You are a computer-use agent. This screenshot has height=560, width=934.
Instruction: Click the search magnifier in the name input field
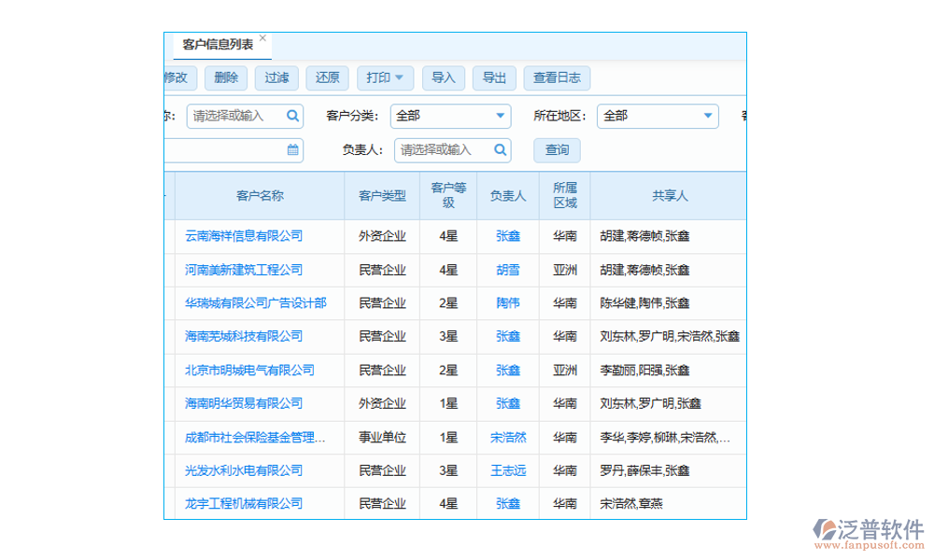(292, 116)
